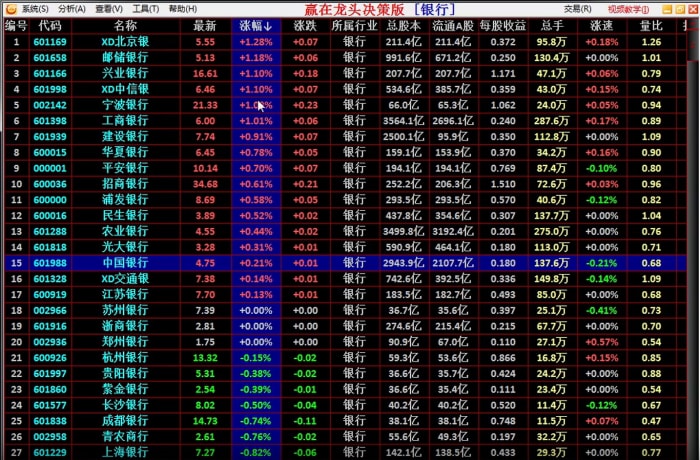The height and width of the screenshot is (460, 700).
Task: Sort by 量比 column header
Action: pos(651,26)
